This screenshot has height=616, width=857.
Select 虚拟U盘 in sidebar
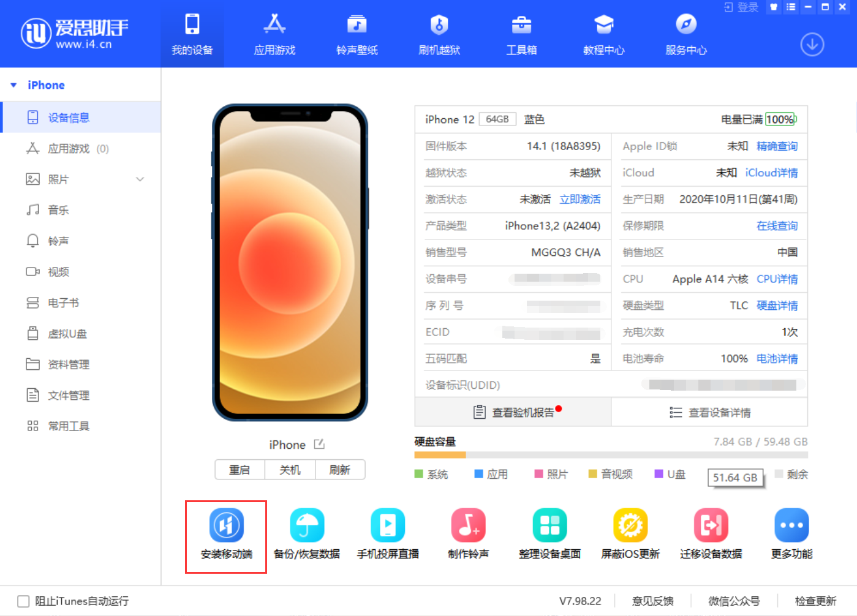pyautogui.click(x=81, y=334)
